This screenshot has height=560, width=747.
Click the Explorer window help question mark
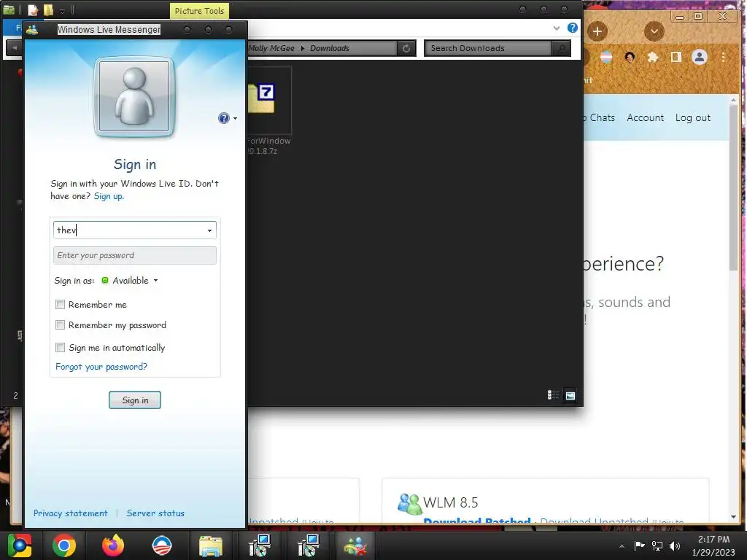point(572,28)
